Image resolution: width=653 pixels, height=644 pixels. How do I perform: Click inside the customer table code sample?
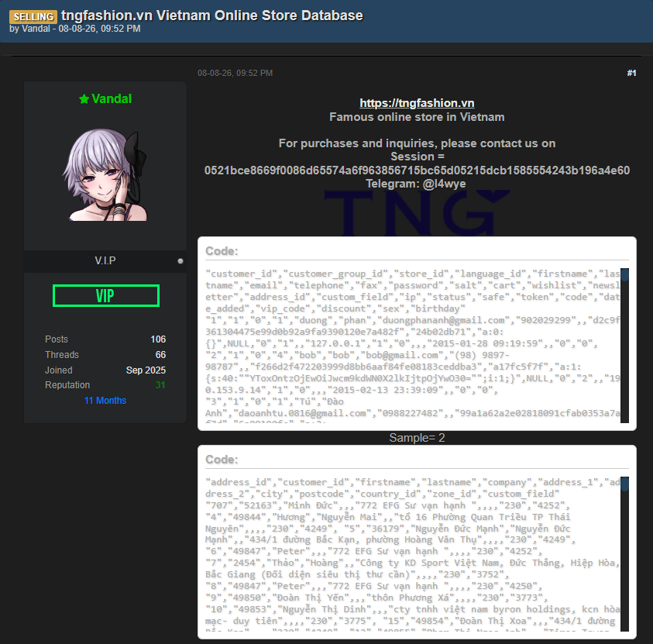click(412, 346)
